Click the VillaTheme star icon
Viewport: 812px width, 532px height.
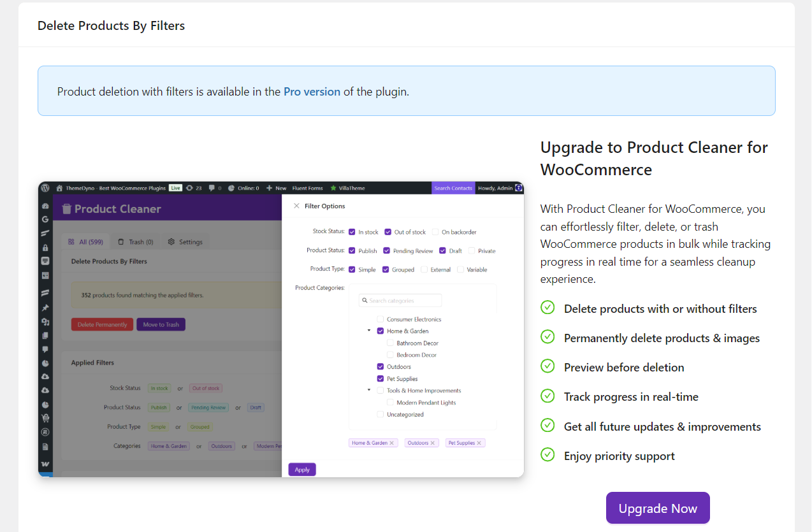point(333,188)
